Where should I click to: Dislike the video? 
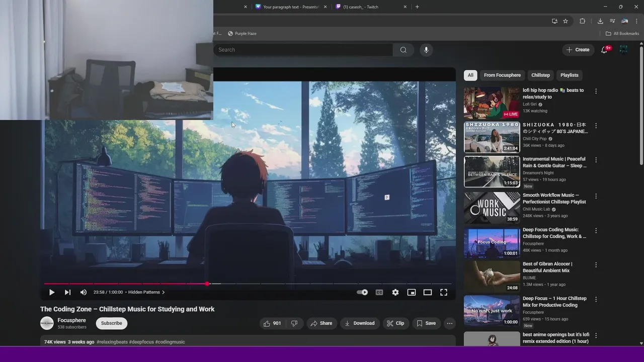click(x=294, y=323)
